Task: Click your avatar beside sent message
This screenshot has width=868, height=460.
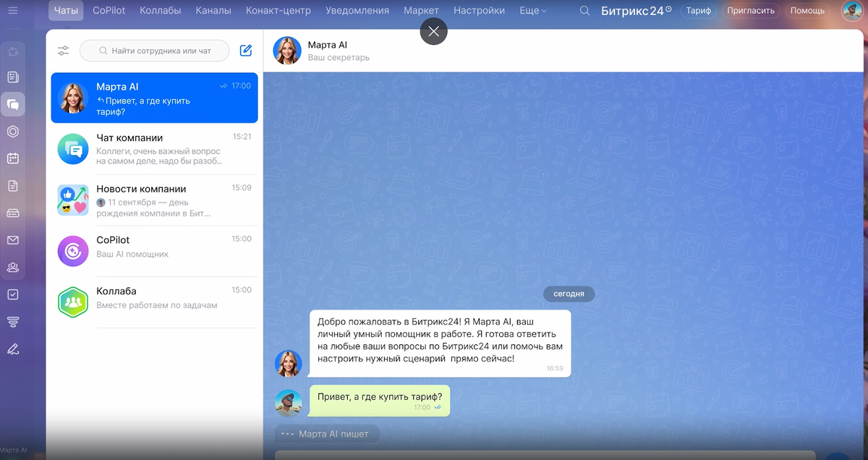Action: pyautogui.click(x=289, y=403)
